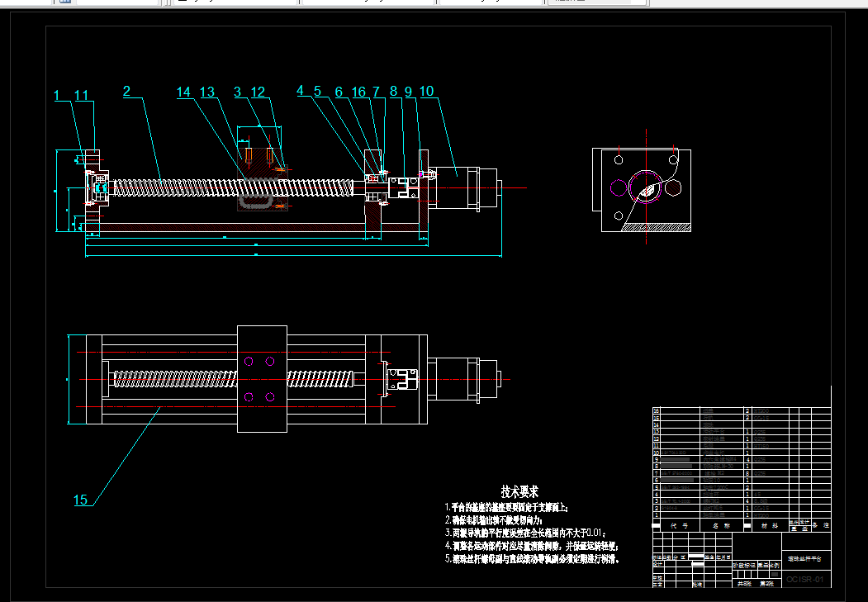Select the slider block in top view
Image resolution: width=868 pixels, height=602 pixels.
(262, 379)
